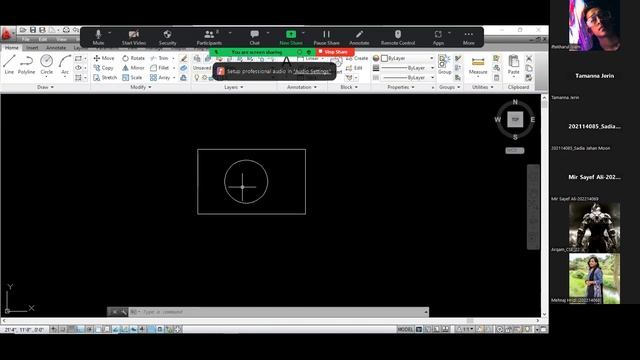The width and height of the screenshot is (640, 360).
Task: Toggle MODEL space button in status bar
Action: point(405,329)
